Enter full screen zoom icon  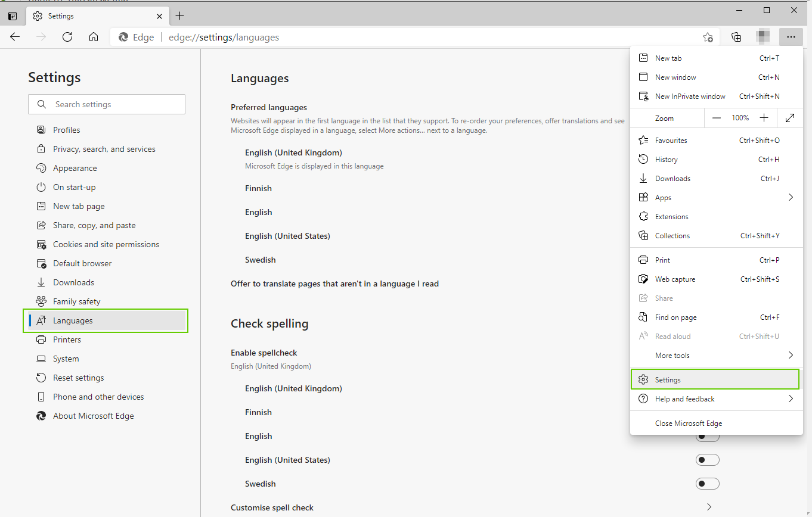click(790, 118)
